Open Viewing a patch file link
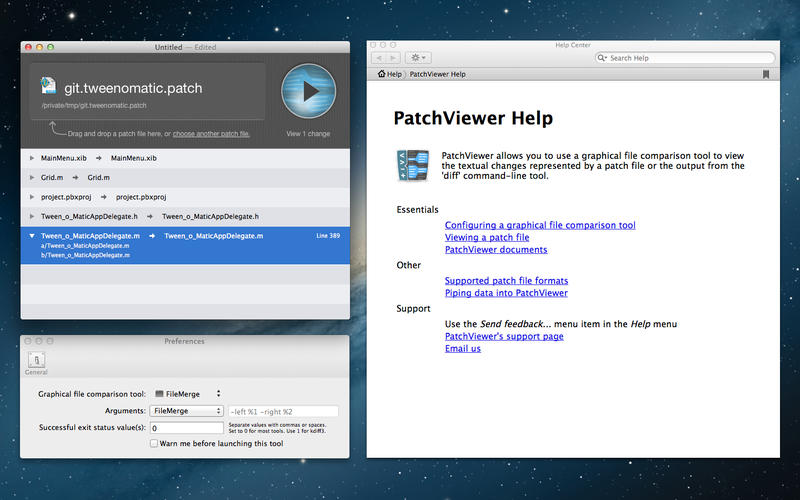800x500 pixels. pos(487,237)
